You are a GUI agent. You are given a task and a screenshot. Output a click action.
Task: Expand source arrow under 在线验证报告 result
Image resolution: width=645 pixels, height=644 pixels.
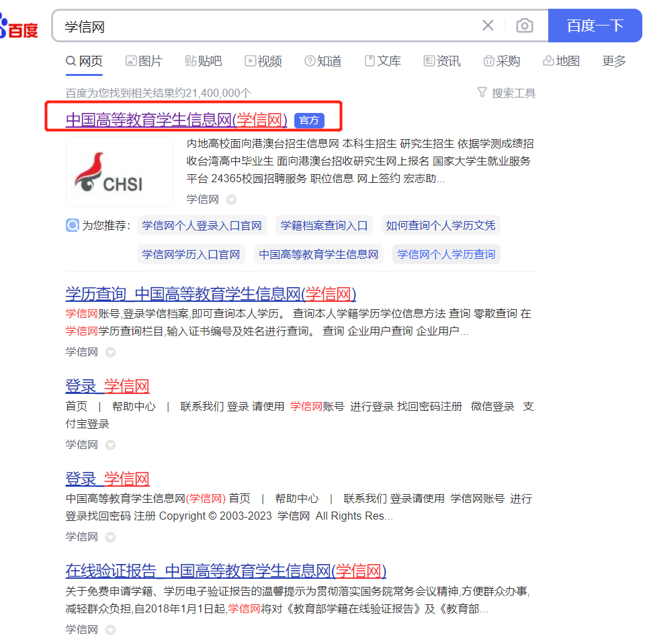[110, 630]
